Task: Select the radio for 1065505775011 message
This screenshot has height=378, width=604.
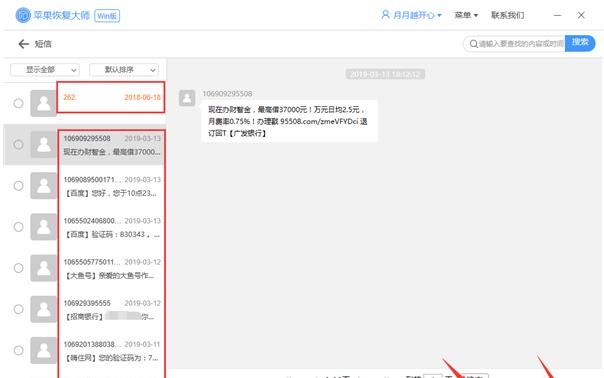Action: [18, 268]
